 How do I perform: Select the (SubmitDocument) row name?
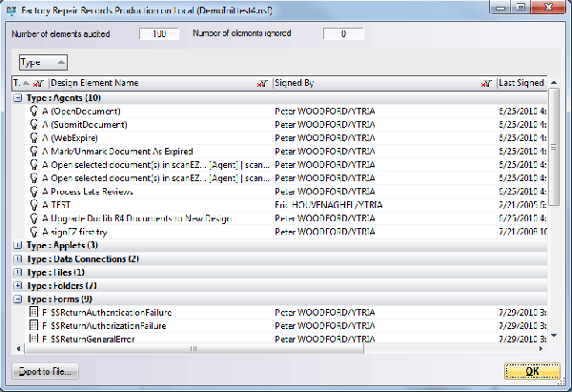pos(89,125)
